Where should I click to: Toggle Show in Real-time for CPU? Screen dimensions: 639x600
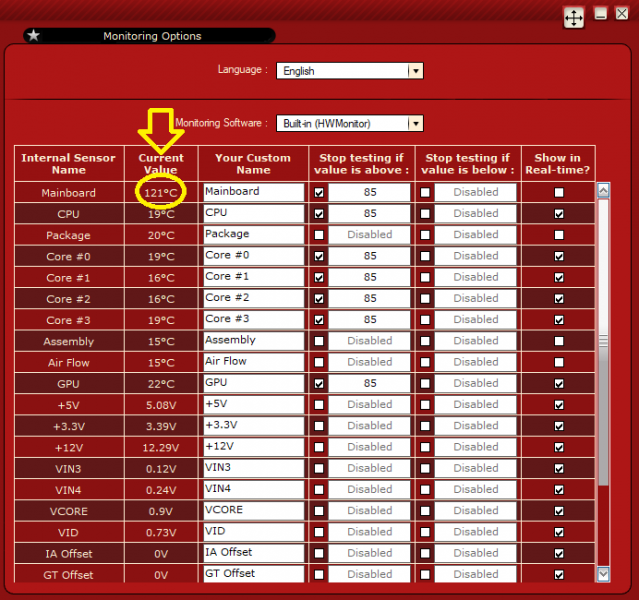(x=558, y=214)
